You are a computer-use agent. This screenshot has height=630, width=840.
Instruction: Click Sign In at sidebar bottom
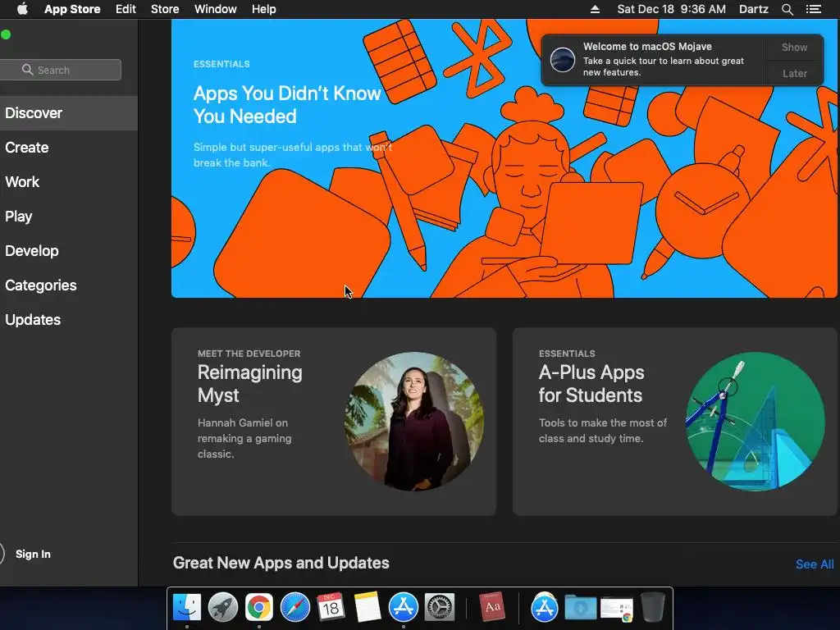click(x=33, y=554)
